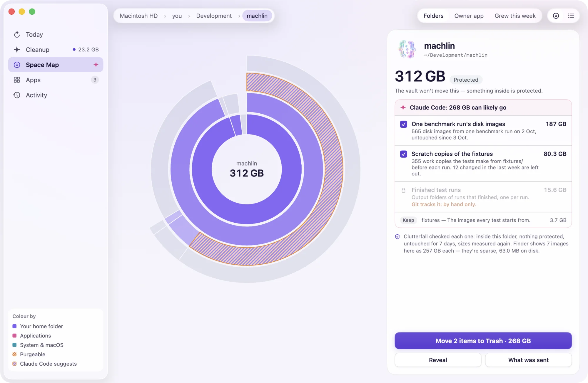The image size is (588, 383).
Task: Go to 'you' breadcrumb folder
Action: (x=177, y=16)
